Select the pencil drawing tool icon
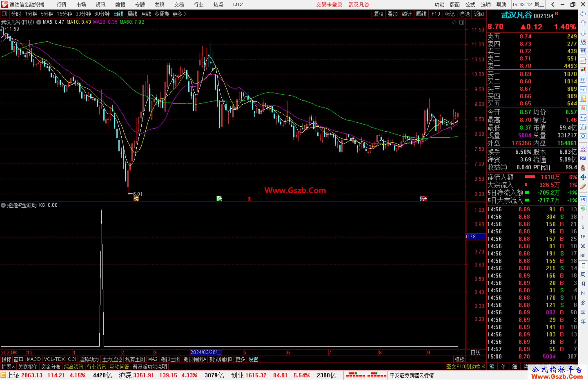This screenshot has height=380, width=588. click(583, 187)
